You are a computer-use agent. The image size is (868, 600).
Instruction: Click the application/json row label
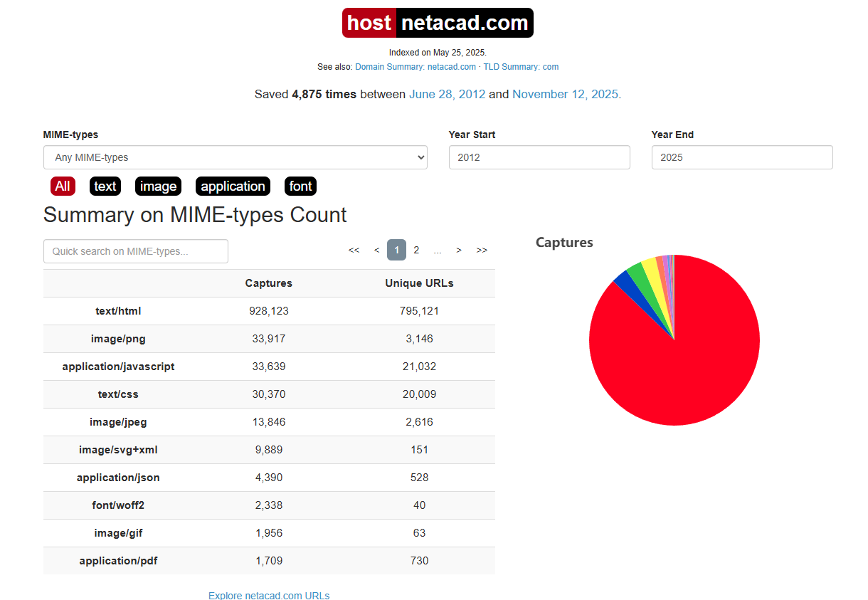tap(118, 478)
